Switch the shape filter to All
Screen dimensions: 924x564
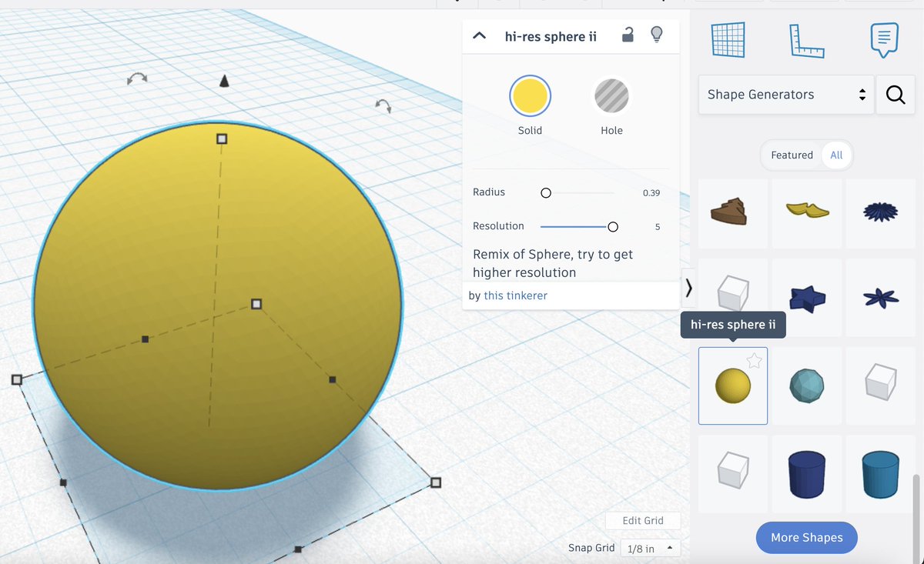pyautogui.click(x=837, y=155)
